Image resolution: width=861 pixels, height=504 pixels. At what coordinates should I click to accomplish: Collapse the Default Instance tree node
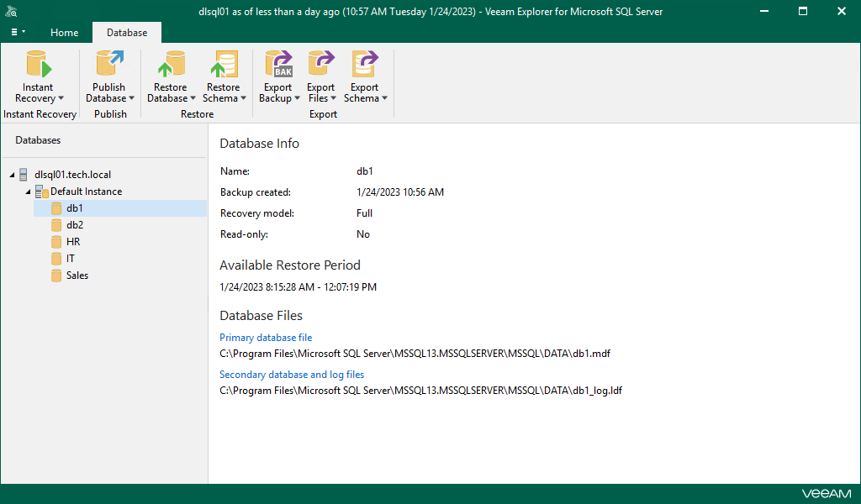[28, 192]
